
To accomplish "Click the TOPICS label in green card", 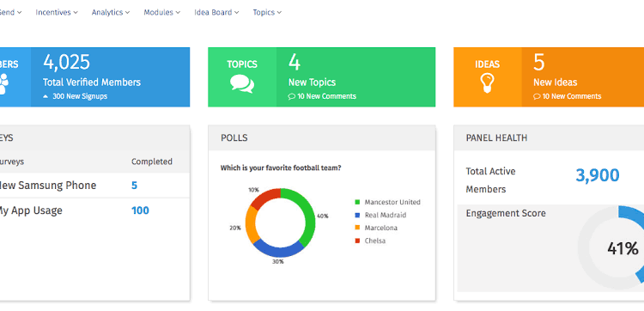I will coord(242,64).
